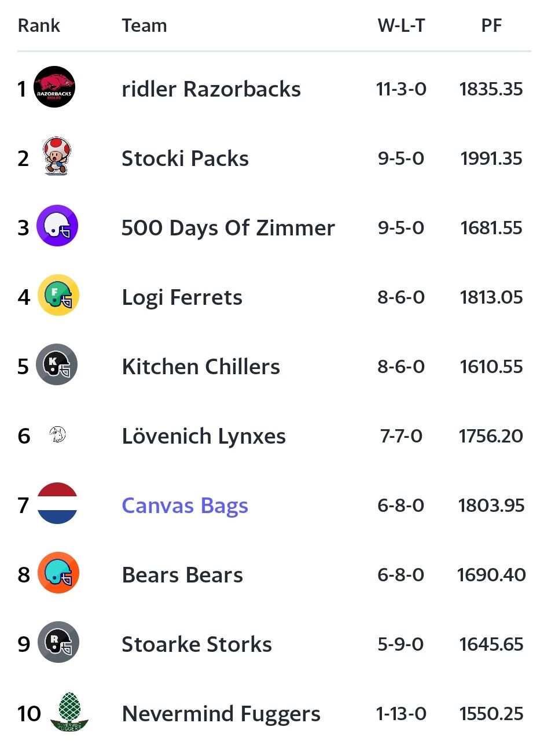The height and width of the screenshot is (756, 555).
Task: Select the Team column header
Action: click(x=144, y=25)
